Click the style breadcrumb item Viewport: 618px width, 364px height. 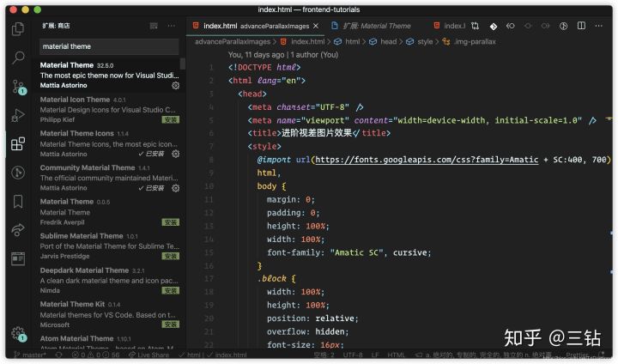click(x=420, y=42)
